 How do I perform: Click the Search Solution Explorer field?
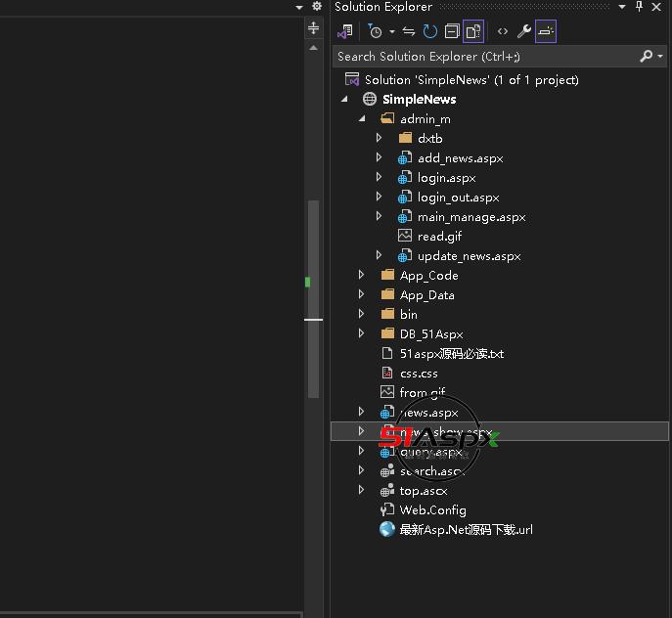pyautogui.click(x=486, y=57)
